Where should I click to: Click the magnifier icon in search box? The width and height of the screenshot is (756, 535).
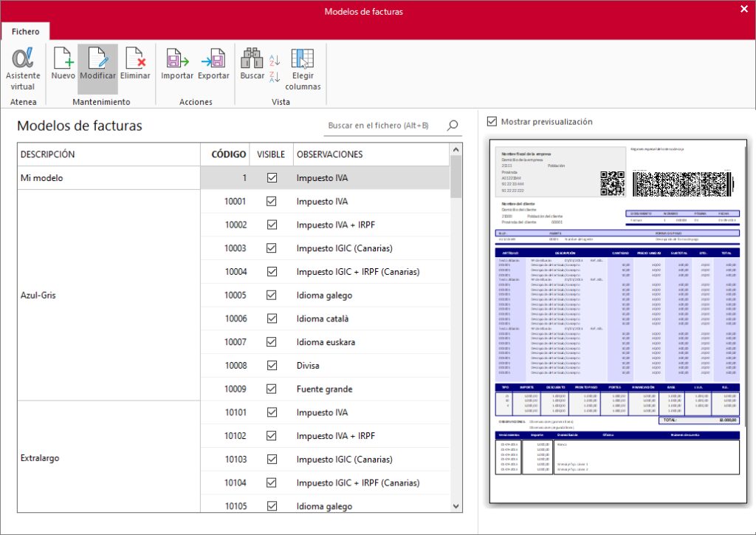(453, 126)
